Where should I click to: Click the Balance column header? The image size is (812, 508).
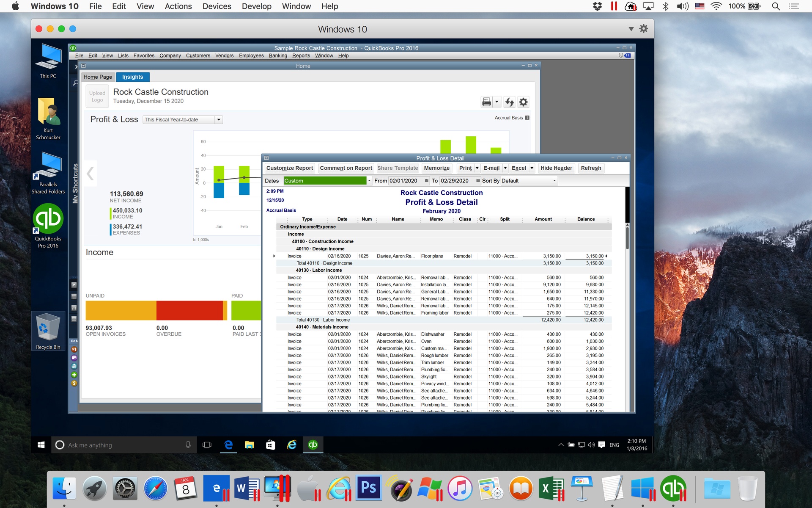point(586,219)
